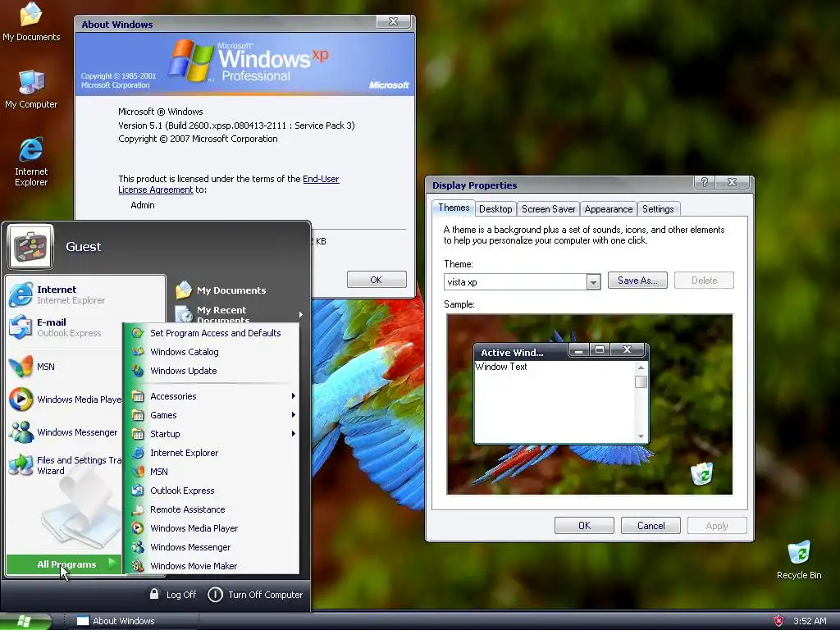Click the theme sample preview image
The height and width of the screenshot is (630, 840).
[x=589, y=404]
